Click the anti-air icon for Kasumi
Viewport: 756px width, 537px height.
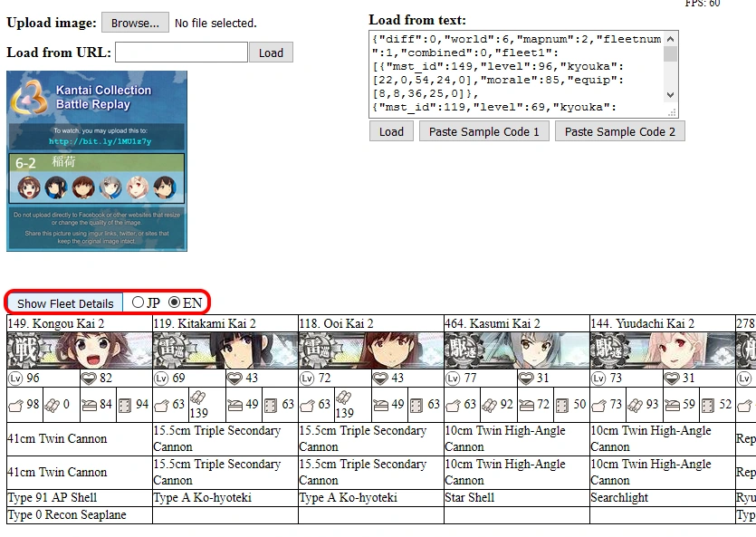click(527, 406)
